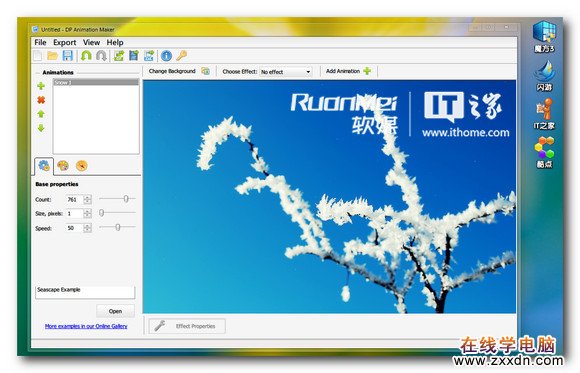Click the Speed value spinner arrows
The height and width of the screenshot is (373, 580).
87,228
